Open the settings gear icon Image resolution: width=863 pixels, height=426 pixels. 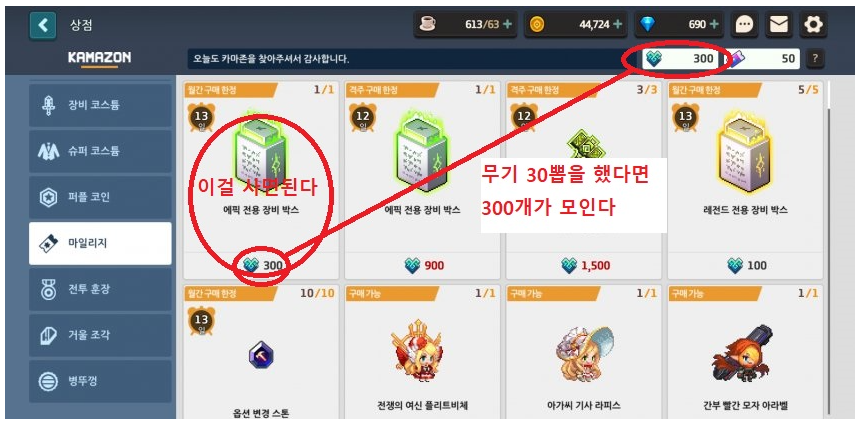point(813,25)
